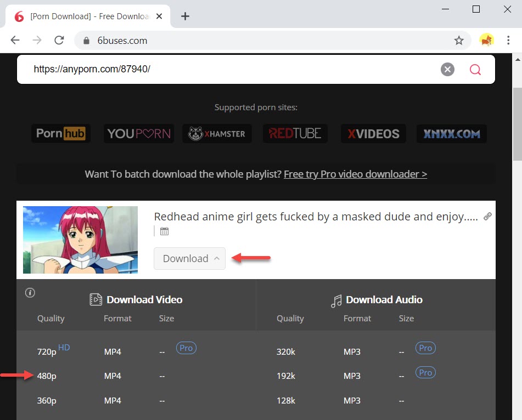The image size is (522, 420).
Task: Select the Pornhub supported site logo
Action: click(60, 133)
